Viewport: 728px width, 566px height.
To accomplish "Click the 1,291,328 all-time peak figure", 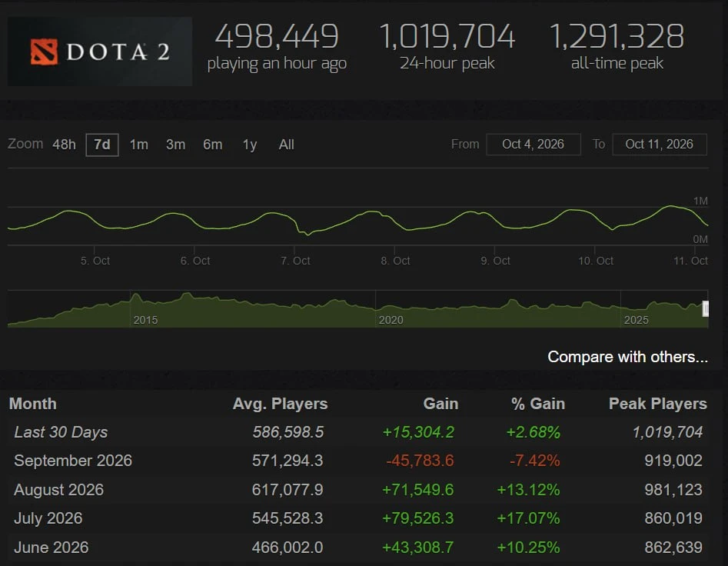I will point(617,36).
